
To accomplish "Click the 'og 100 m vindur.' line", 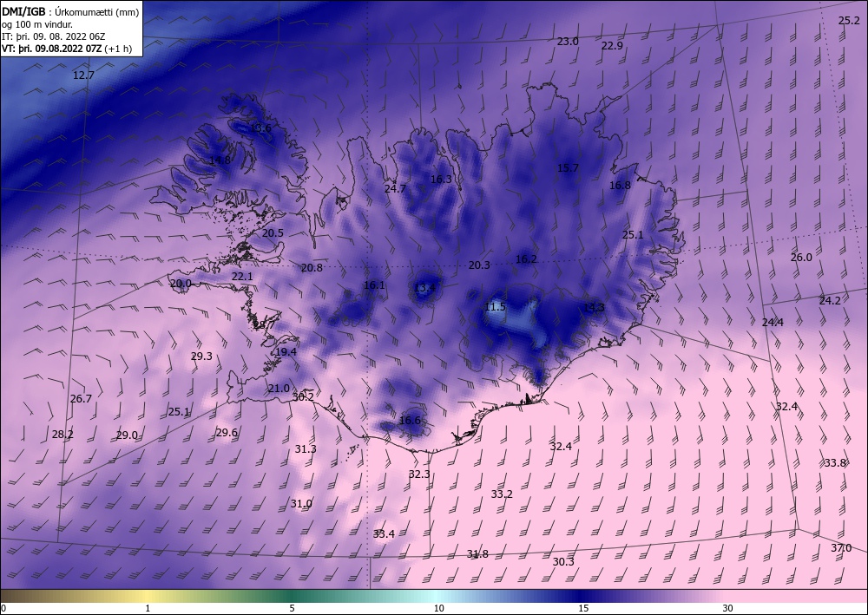I will click(x=37, y=24).
